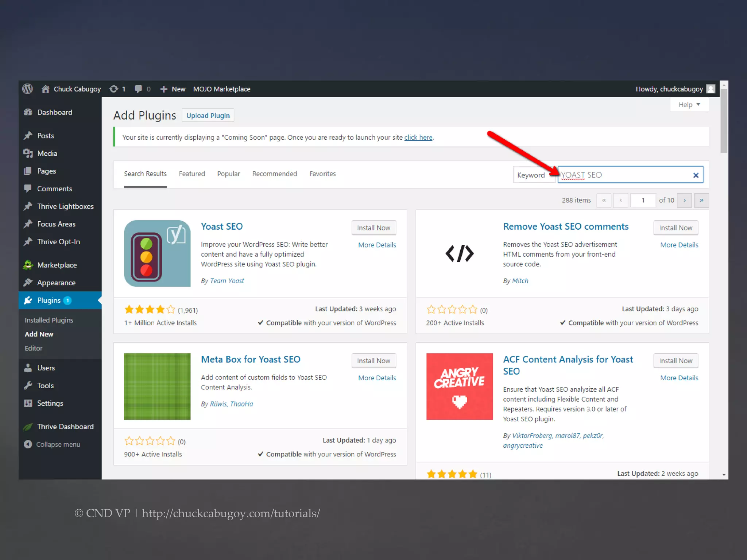Click the page vertical scrollbar

[724, 121]
